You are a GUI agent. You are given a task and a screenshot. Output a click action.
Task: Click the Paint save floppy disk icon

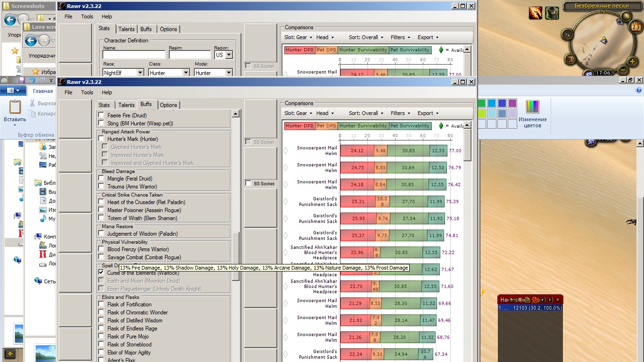[22, 81]
